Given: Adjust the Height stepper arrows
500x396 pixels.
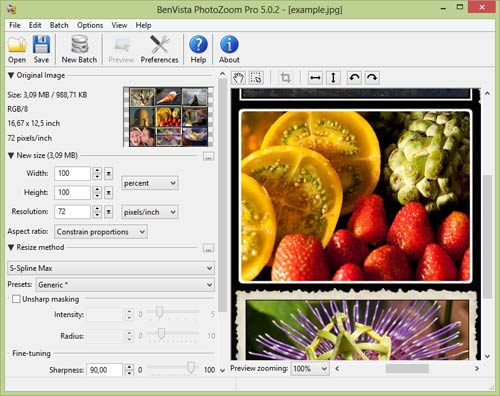Looking at the screenshot, I should point(97,193).
